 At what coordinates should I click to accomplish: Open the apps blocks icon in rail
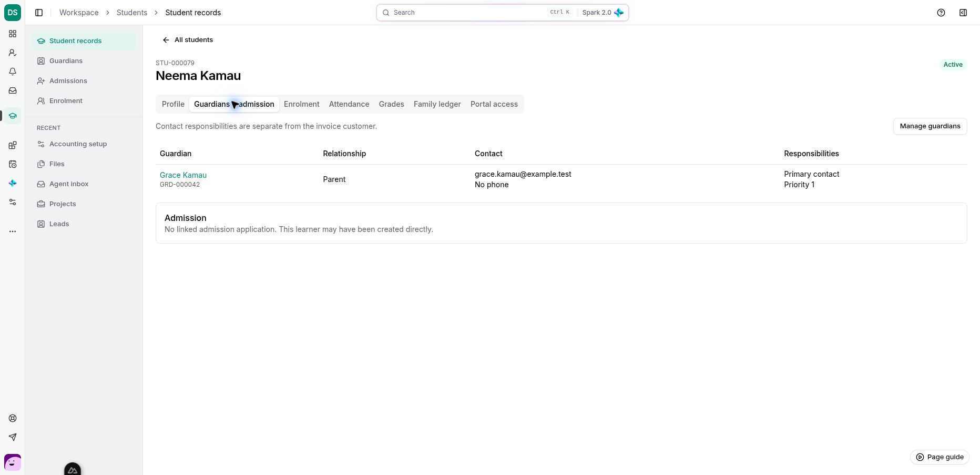[x=13, y=145]
